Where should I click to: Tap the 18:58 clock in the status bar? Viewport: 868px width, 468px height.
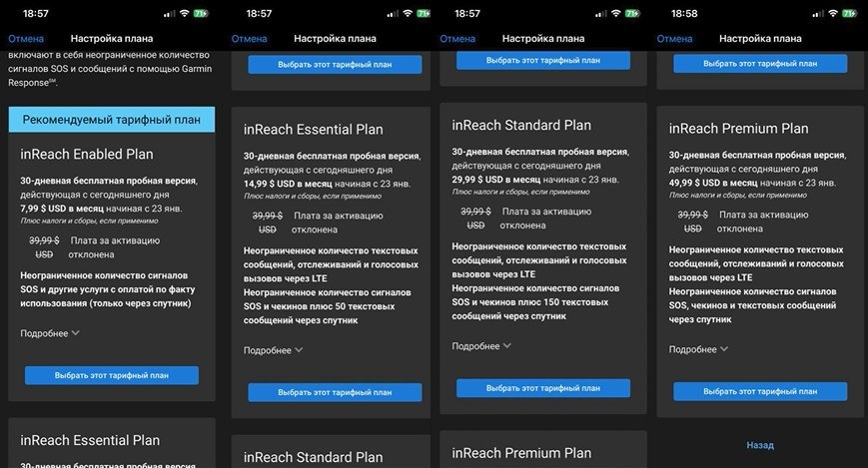pos(685,14)
